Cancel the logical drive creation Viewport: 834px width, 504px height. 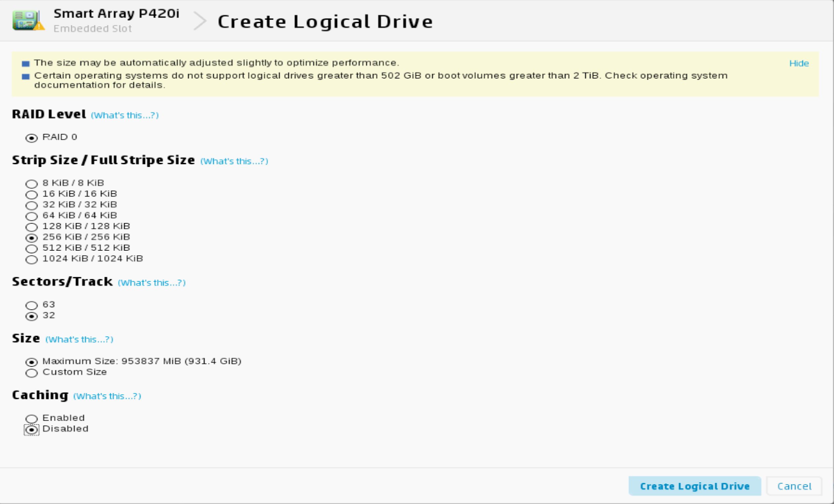pyautogui.click(x=794, y=487)
